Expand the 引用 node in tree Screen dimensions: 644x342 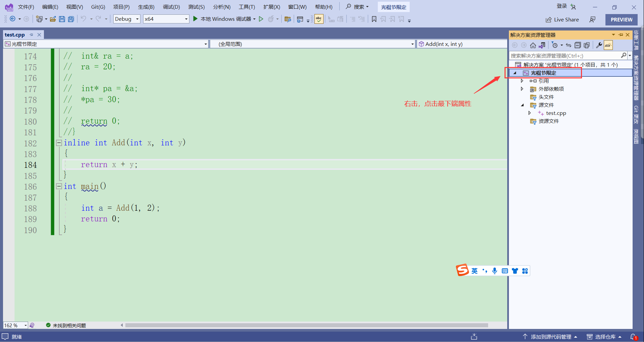(522, 81)
